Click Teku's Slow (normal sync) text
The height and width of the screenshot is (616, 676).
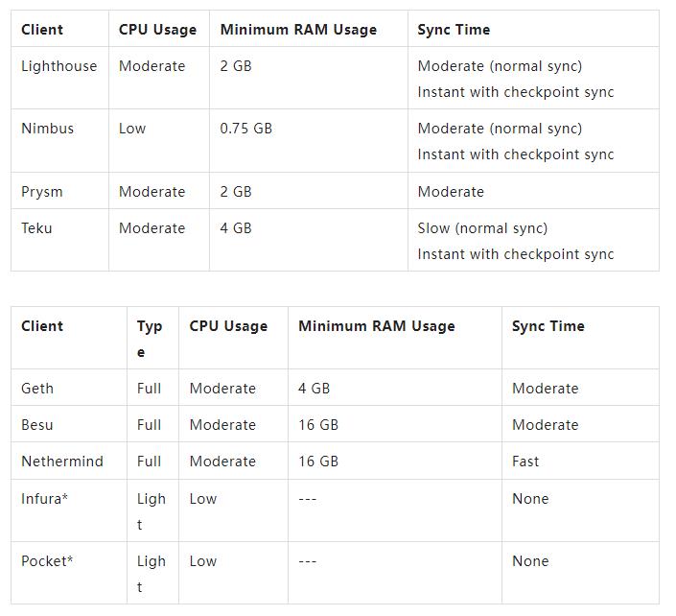point(482,228)
